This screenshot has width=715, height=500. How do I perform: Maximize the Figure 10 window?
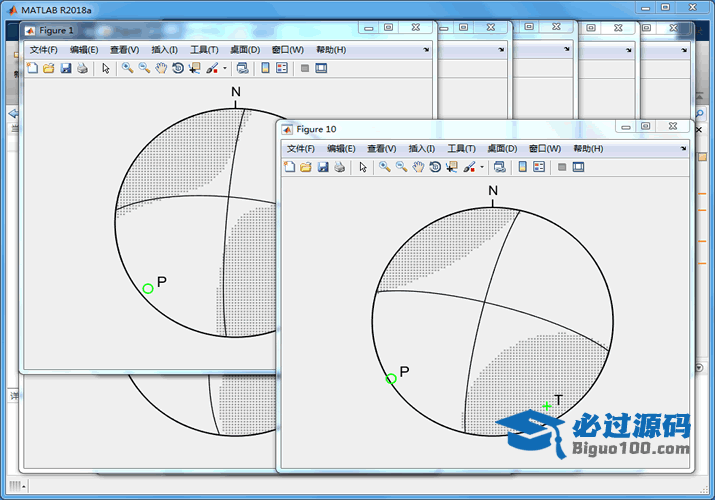pyautogui.click(x=646, y=126)
